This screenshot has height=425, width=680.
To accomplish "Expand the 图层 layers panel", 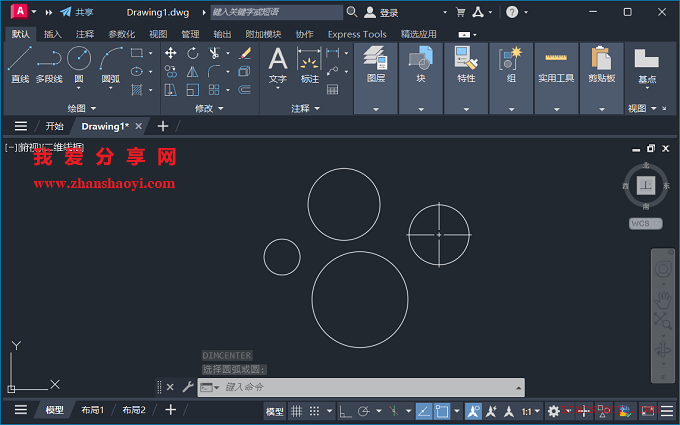I will pos(376,110).
